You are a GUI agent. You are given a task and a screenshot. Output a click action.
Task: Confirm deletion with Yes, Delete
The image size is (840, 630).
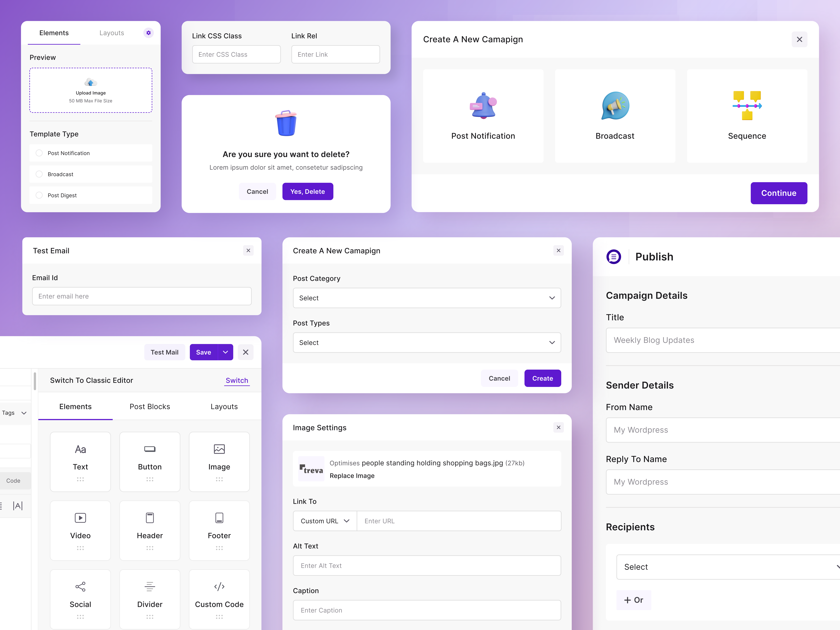[x=308, y=191]
